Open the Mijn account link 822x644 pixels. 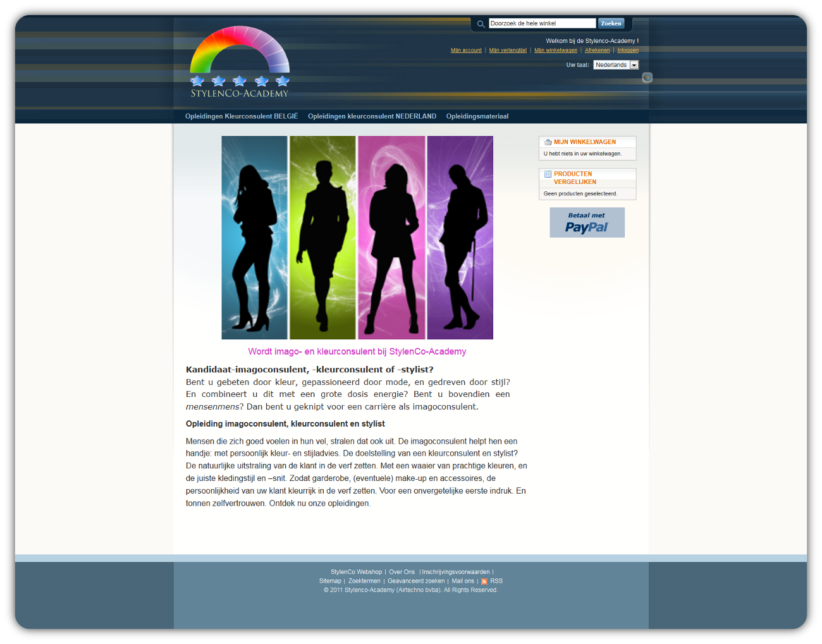point(466,51)
